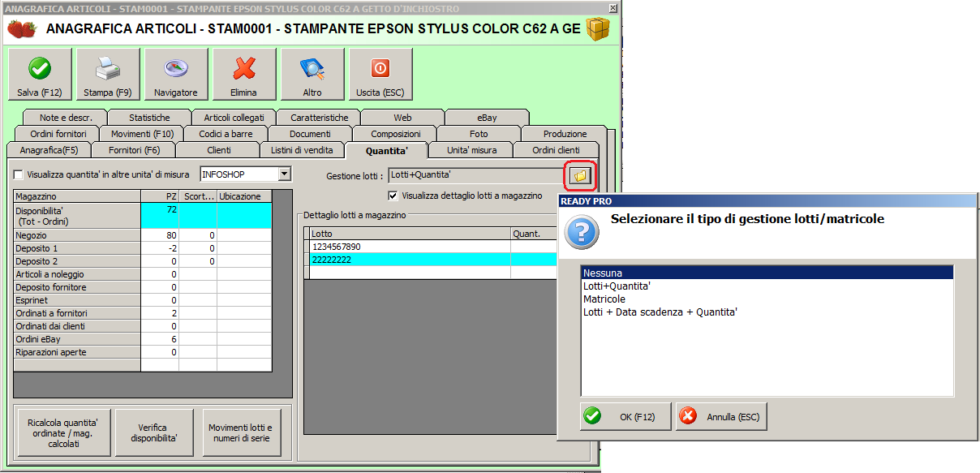Click the Stampa (F9) printer button

(x=108, y=75)
